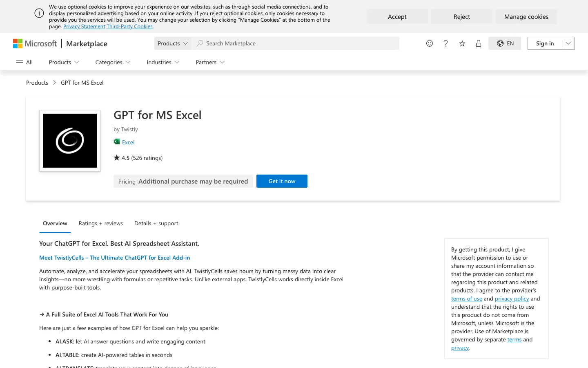Click the by Twistly publisher text
Screen dimensions: 588x368
tap(126, 129)
